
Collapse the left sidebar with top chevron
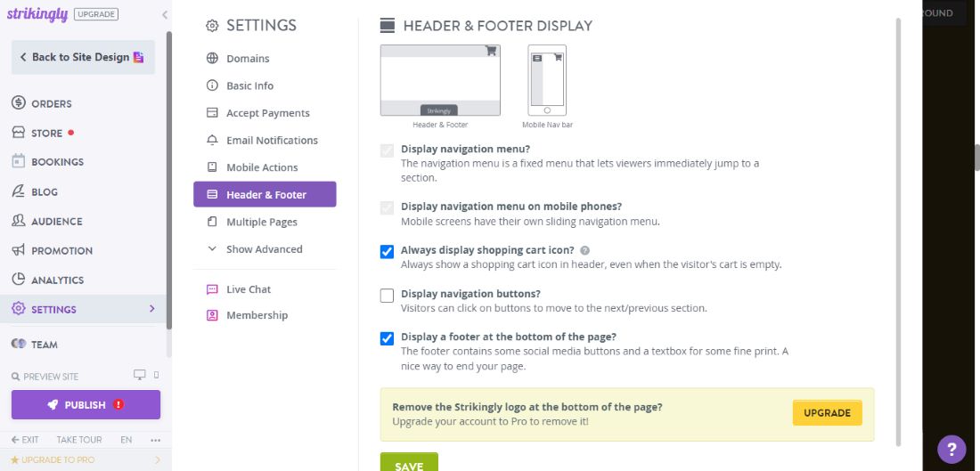click(x=164, y=15)
